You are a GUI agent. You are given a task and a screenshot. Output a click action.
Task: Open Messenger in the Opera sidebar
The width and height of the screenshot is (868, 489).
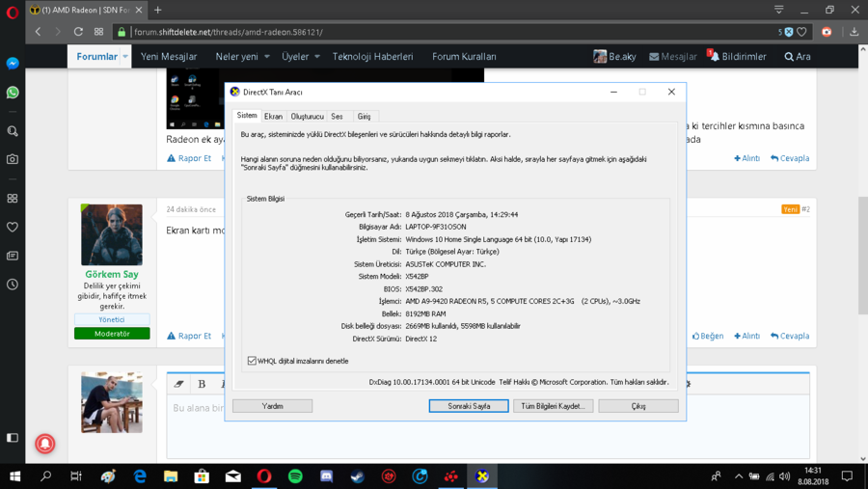pos(13,63)
